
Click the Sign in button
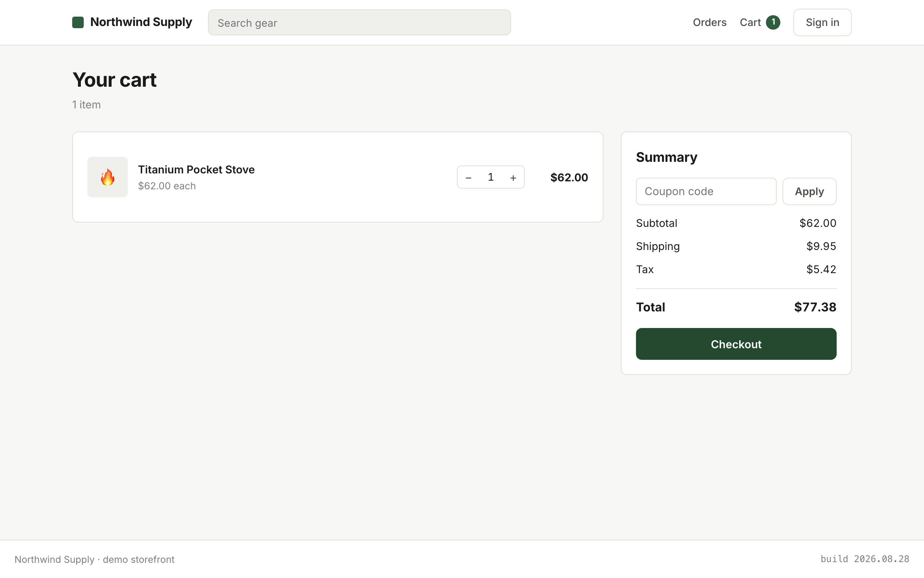pyautogui.click(x=822, y=22)
